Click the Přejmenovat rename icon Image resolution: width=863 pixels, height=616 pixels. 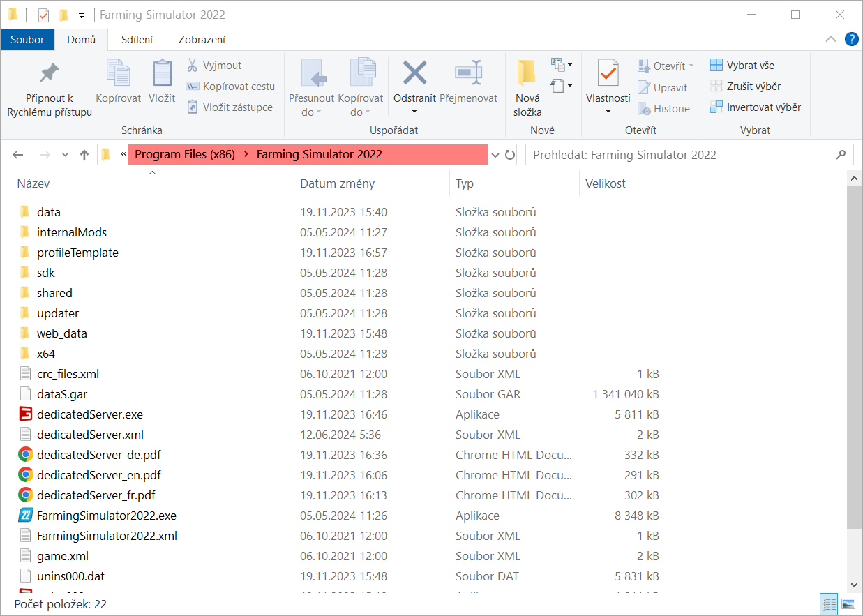click(x=468, y=72)
